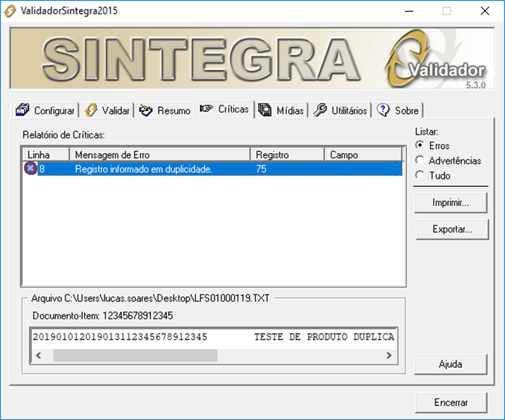The width and height of the screenshot is (505, 420).
Task: Click the text 'TESTE DE PRODUTO DUPLICA'
Action: click(x=324, y=337)
